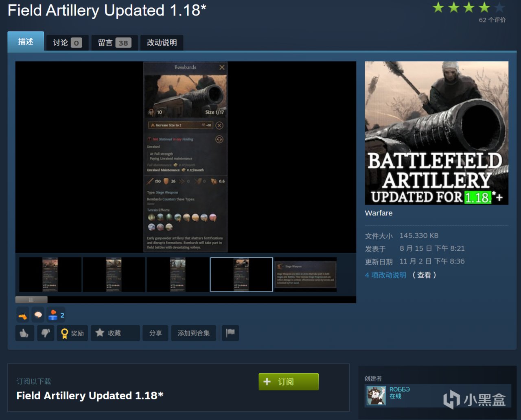Click the file size value 145.330 KB
The image size is (521, 420).
pyautogui.click(x=419, y=235)
